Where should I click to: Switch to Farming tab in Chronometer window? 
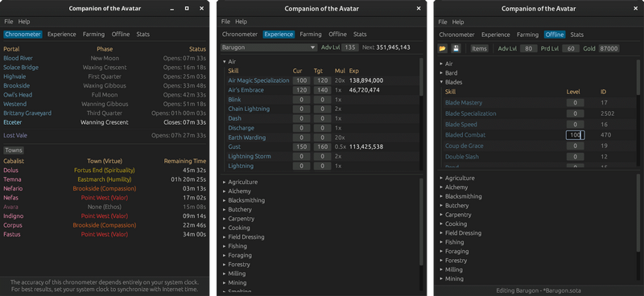(x=93, y=34)
